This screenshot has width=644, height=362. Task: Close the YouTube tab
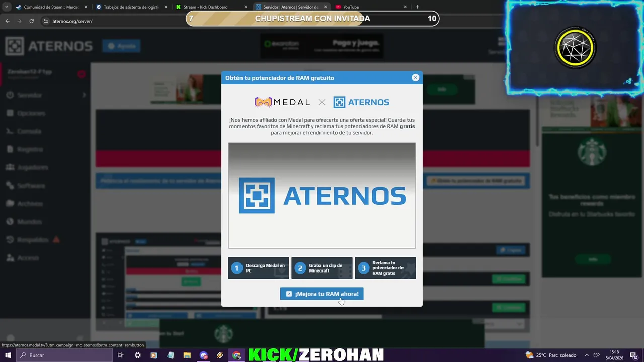pos(405,7)
